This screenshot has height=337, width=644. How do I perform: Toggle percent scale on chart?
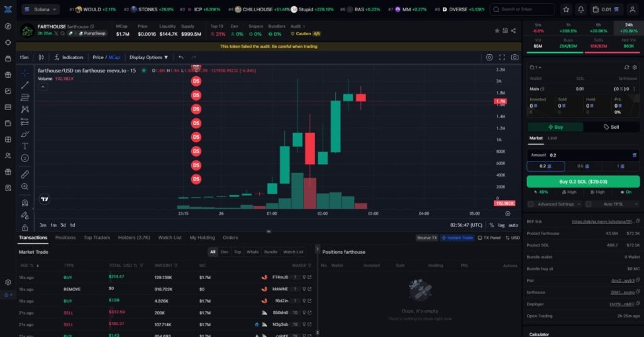[x=492, y=225]
